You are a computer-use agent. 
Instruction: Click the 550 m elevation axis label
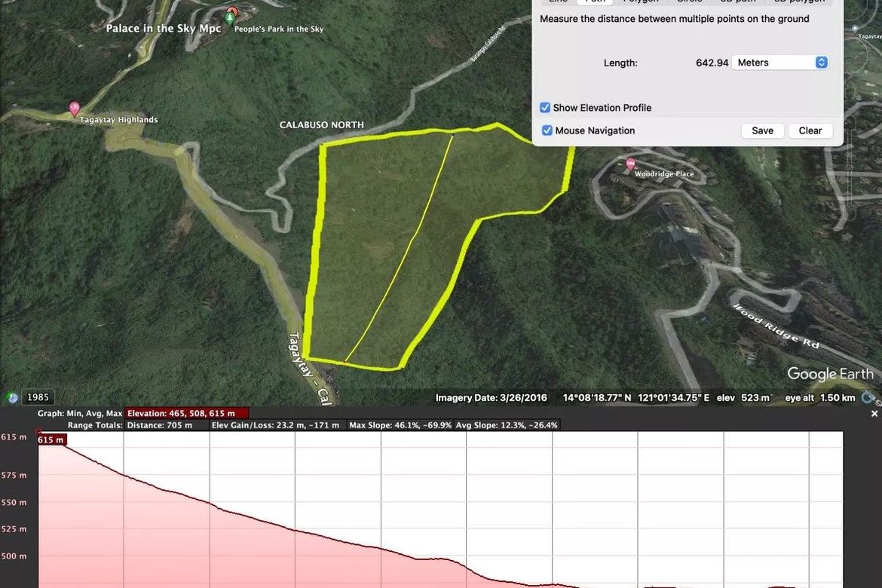(x=14, y=503)
